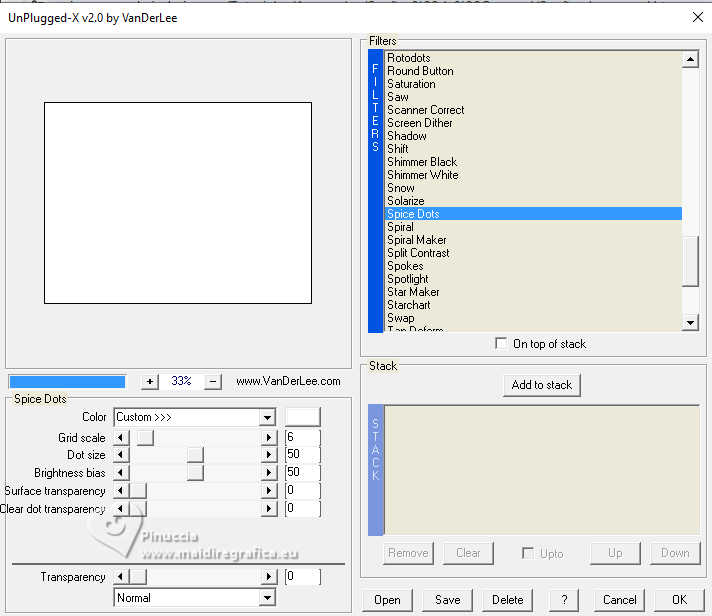Open help with question mark button
Screen dimensions: 712x616
click(564, 600)
